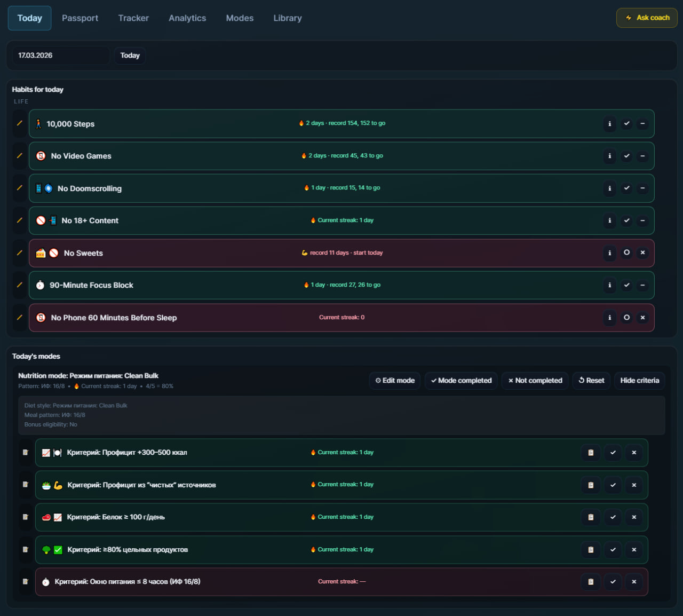The height and width of the screenshot is (616, 683).
Task: Open the Edit mode settings
Action: (x=395, y=381)
